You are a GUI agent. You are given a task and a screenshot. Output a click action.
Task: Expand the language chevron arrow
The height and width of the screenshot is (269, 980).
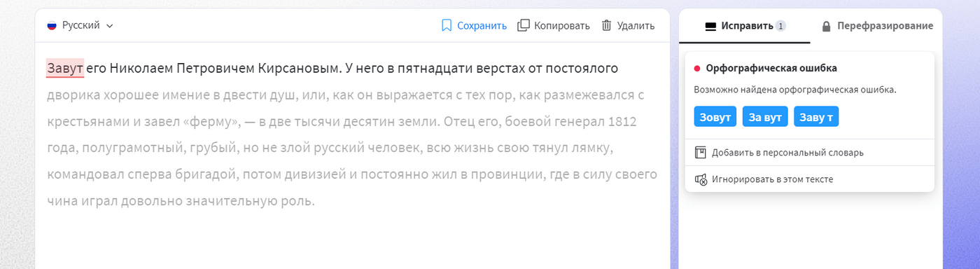click(109, 26)
